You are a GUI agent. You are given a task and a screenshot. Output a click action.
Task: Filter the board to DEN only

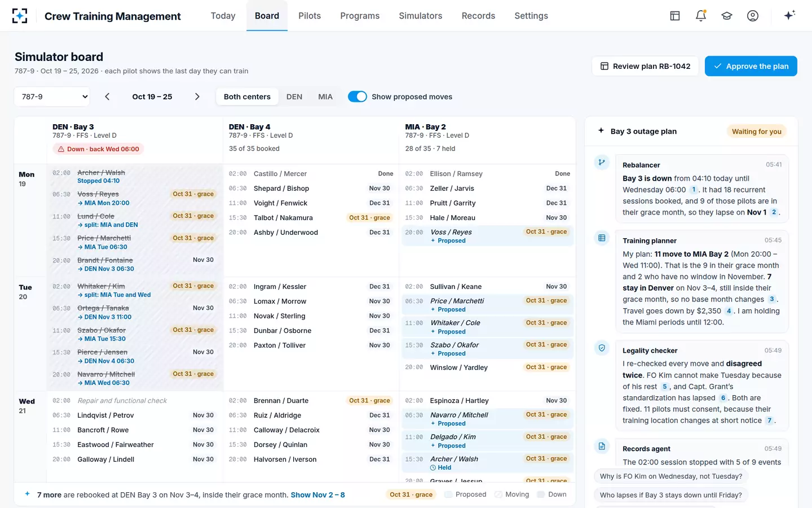point(294,97)
